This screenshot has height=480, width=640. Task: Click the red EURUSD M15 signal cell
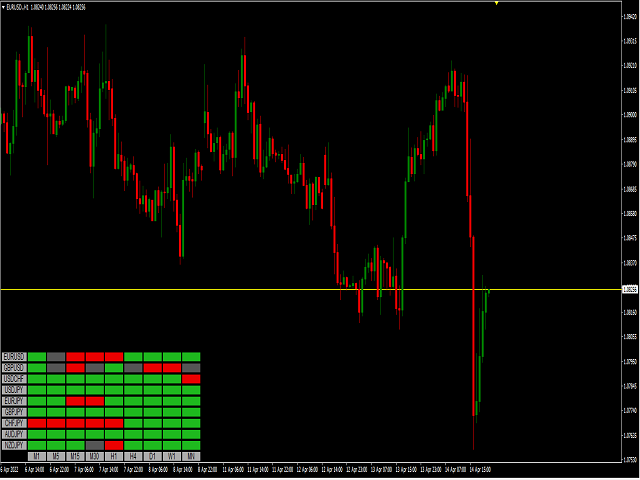[x=75, y=357]
